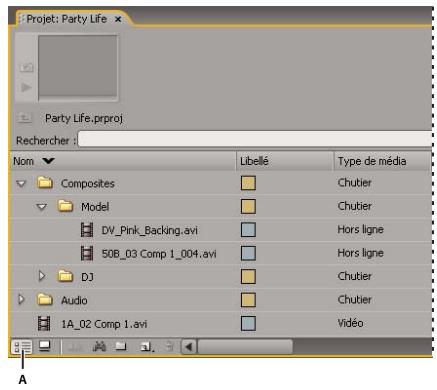Collapse the Composites bin
The width and height of the screenshot is (437, 390).
coord(21,183)
